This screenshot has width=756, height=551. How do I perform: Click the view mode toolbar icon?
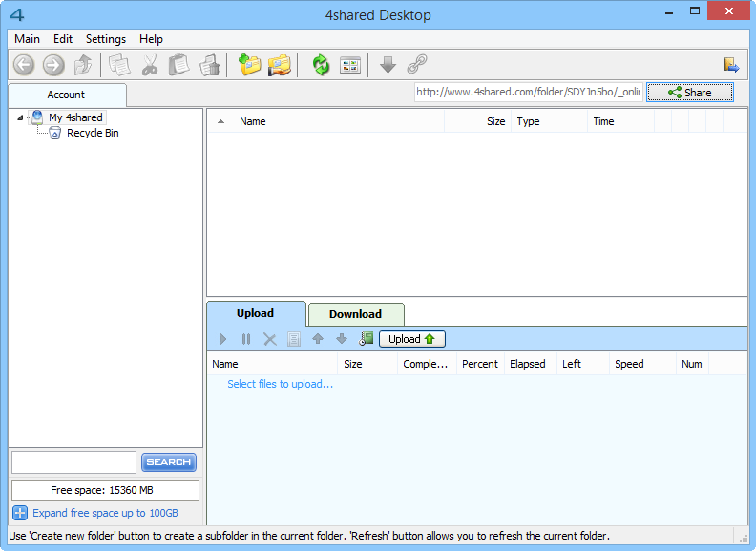coord(350,65)
